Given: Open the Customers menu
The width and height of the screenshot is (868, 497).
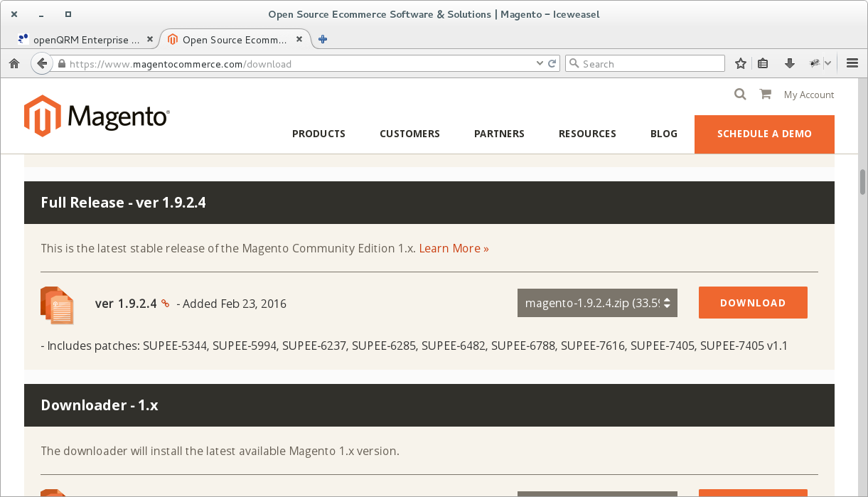Looking at the screenshot, I should pos(409,134).
